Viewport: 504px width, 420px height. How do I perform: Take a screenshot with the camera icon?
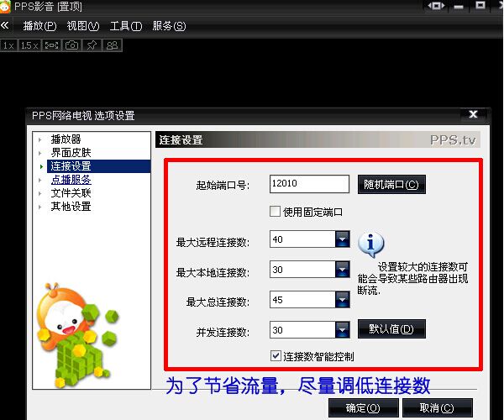point(71,45)
